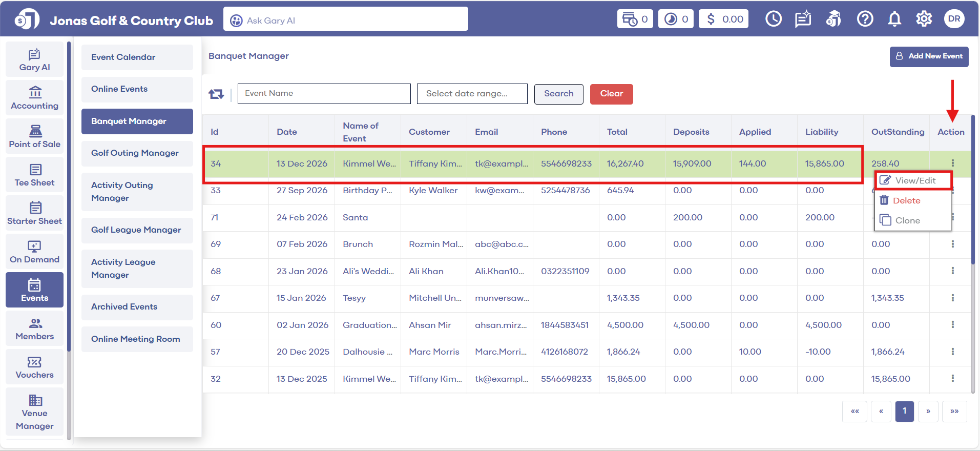Select View/Edit from the action menu
The width and height of the screenshot is (980, 451).
[x=914, y=180]
